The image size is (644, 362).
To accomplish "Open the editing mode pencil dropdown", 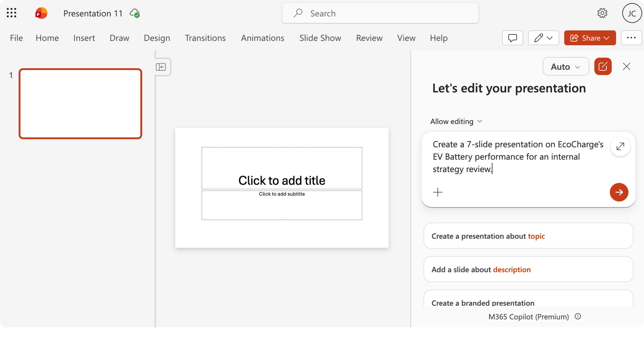I will 543,38.
